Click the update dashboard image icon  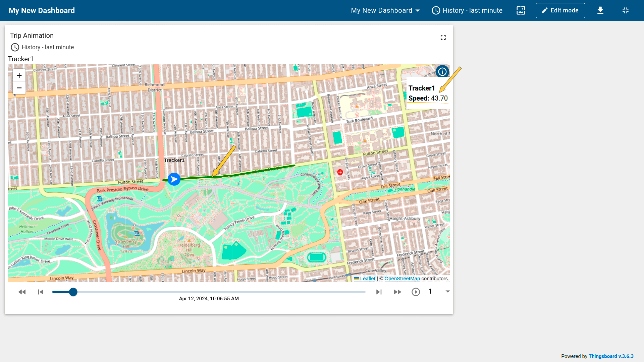[x=521, y=10]
